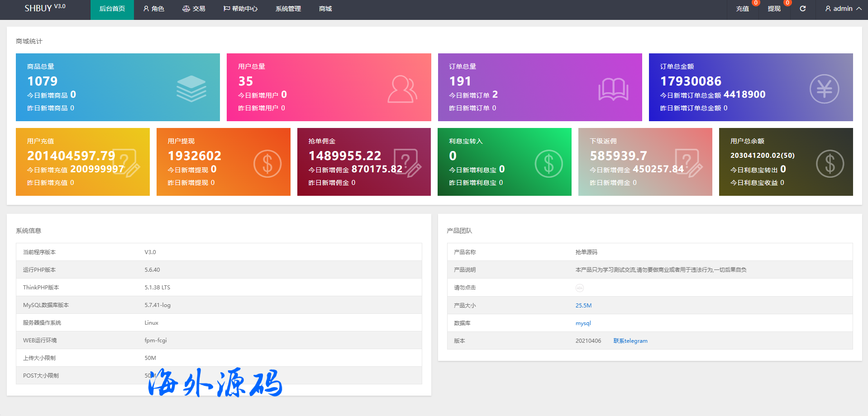868x416 pixels.
Task: Click the dollar icon on 用户提现 card
Action: point(267,163)
